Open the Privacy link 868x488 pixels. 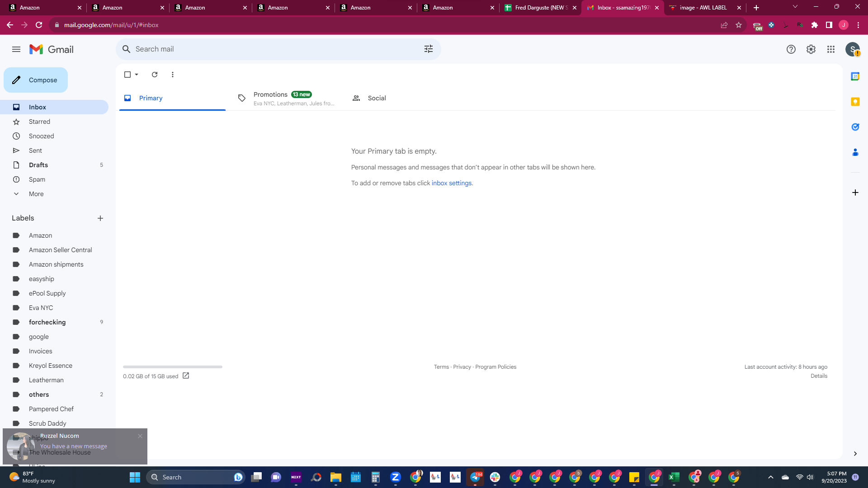462,367
